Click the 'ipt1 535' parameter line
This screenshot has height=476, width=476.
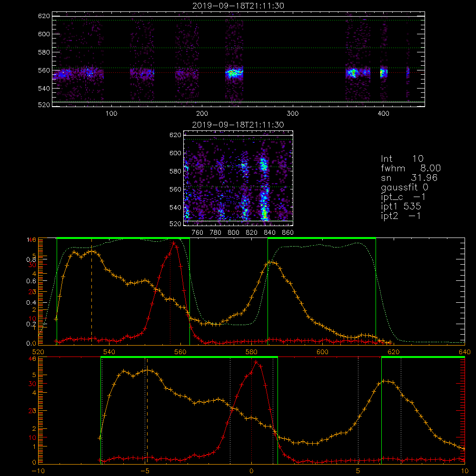click(401, 207)
